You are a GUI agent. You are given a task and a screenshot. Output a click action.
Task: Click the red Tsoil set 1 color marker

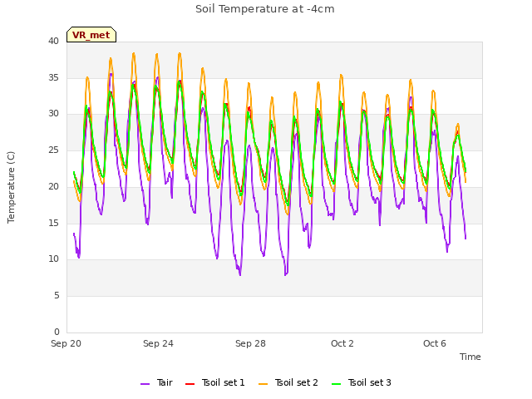point(190,384)
